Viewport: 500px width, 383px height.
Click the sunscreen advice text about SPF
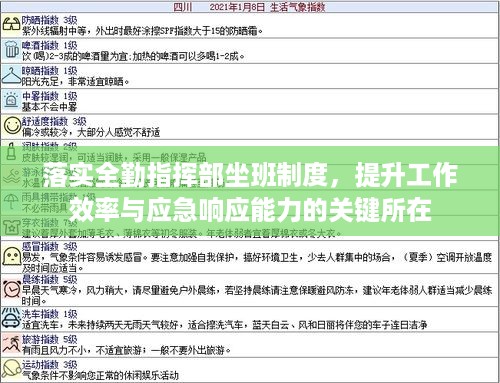pos(142,31)
